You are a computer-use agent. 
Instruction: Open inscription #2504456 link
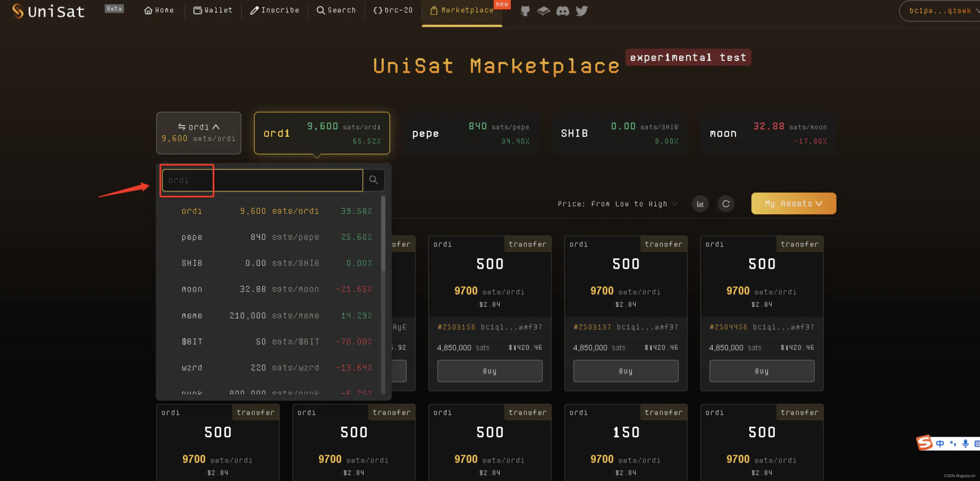tap(728, 327)
